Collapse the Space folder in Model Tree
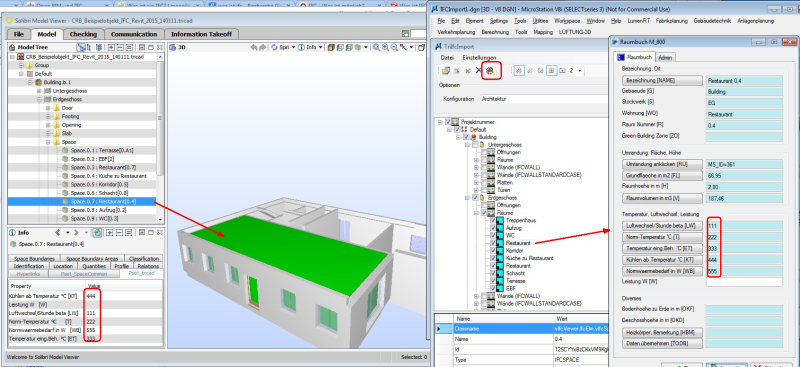The width and height of the screenshot is (800, 367). tap(48, 142)
